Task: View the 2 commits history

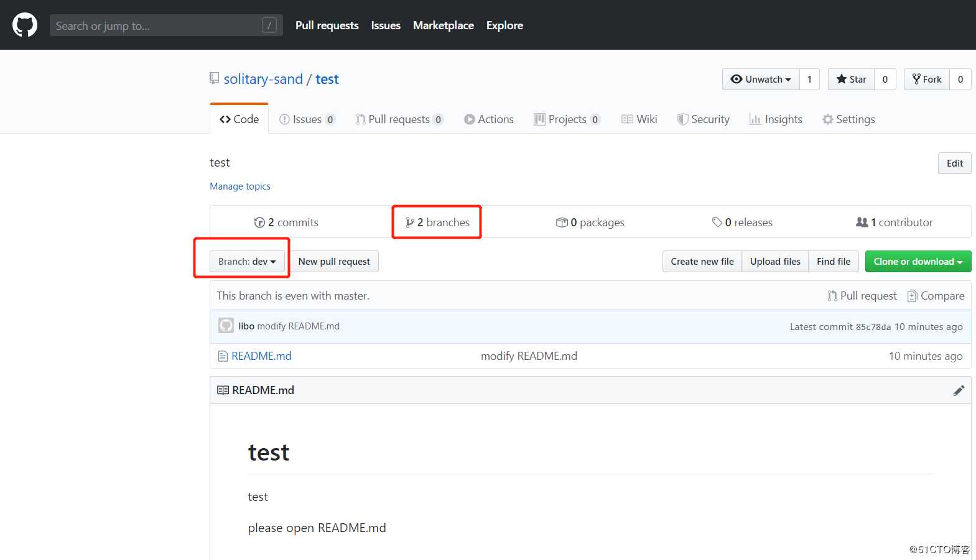Action: point(286,223)
